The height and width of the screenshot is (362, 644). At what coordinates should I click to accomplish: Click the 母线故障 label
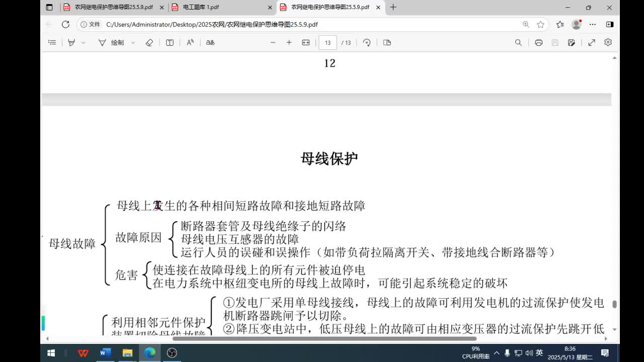click(x=72, y=244)
